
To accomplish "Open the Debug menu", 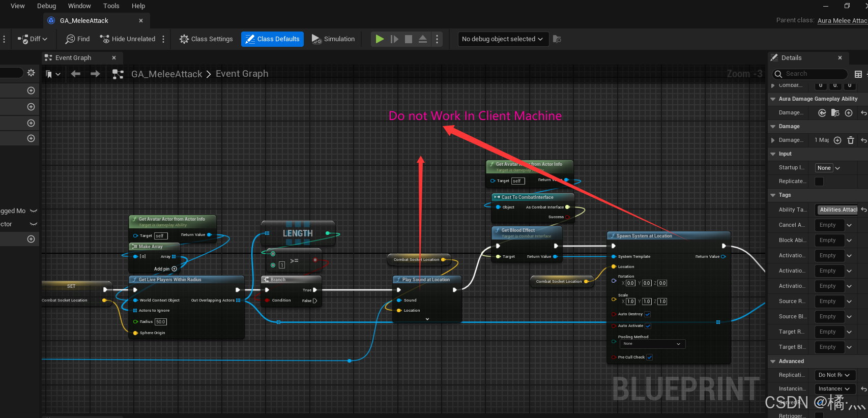I will pyautogui.click(x=47, y=6).
